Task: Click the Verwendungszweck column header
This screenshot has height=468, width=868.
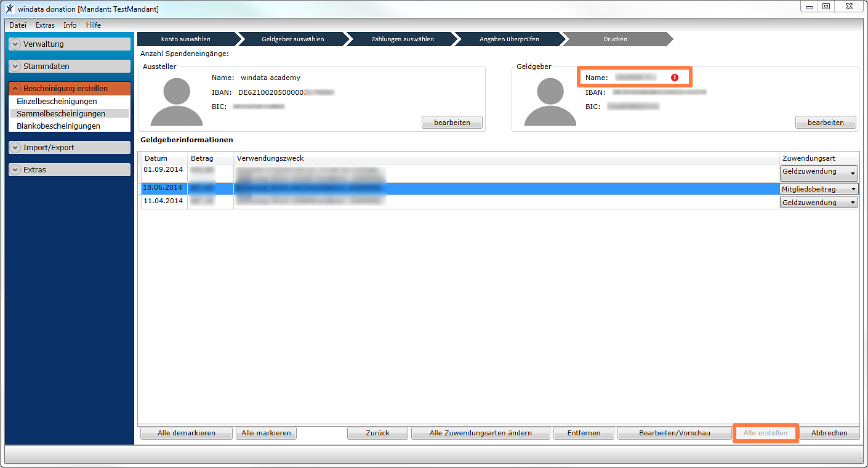Action: (506, 158)
